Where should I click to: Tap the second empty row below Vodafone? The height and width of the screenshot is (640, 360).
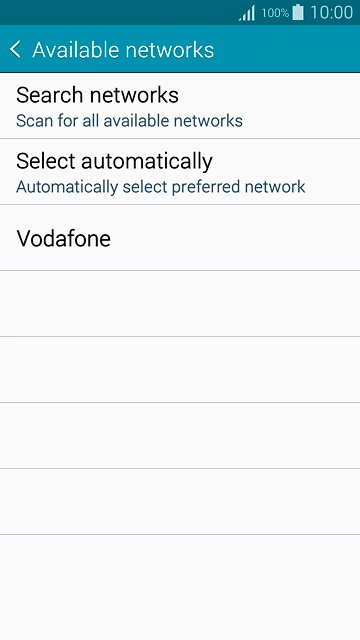(x=180, y=370)
